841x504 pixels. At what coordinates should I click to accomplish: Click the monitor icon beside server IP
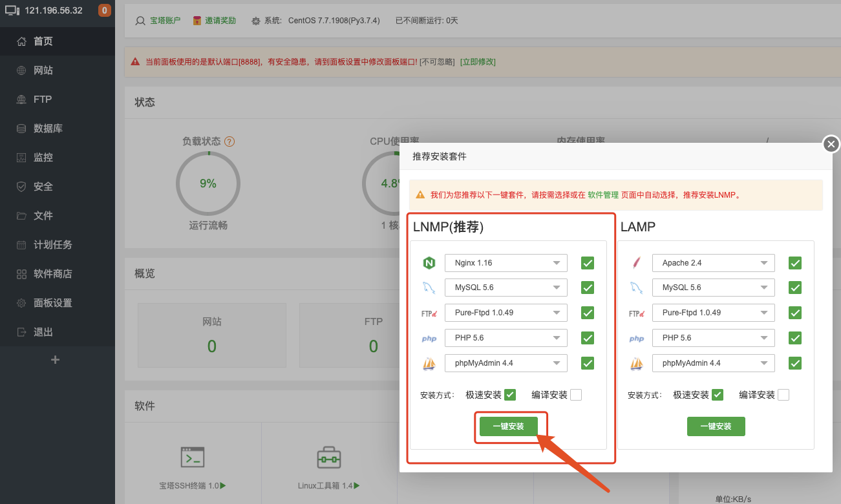[x=13, y=10]
